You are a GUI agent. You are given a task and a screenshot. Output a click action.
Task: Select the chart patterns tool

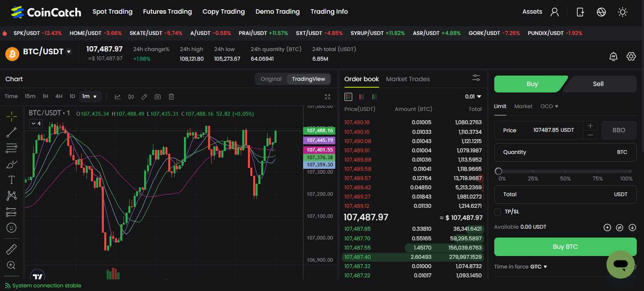(12, 196)
